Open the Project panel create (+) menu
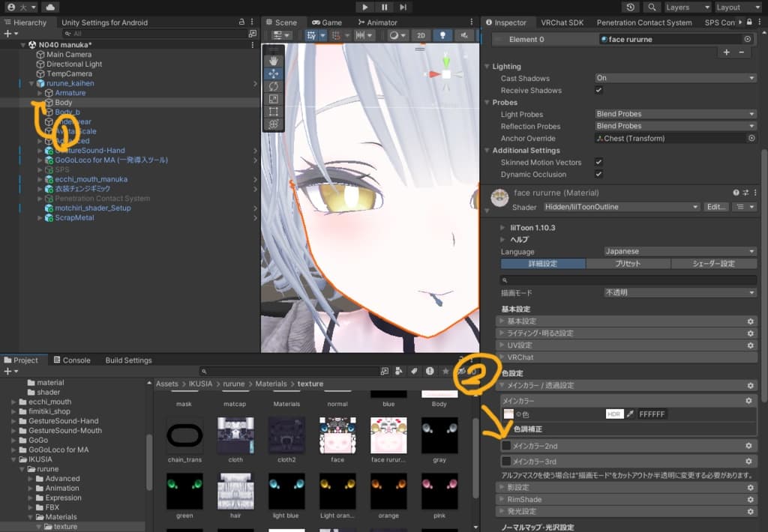The image size is (768, 532). [10, 372]
